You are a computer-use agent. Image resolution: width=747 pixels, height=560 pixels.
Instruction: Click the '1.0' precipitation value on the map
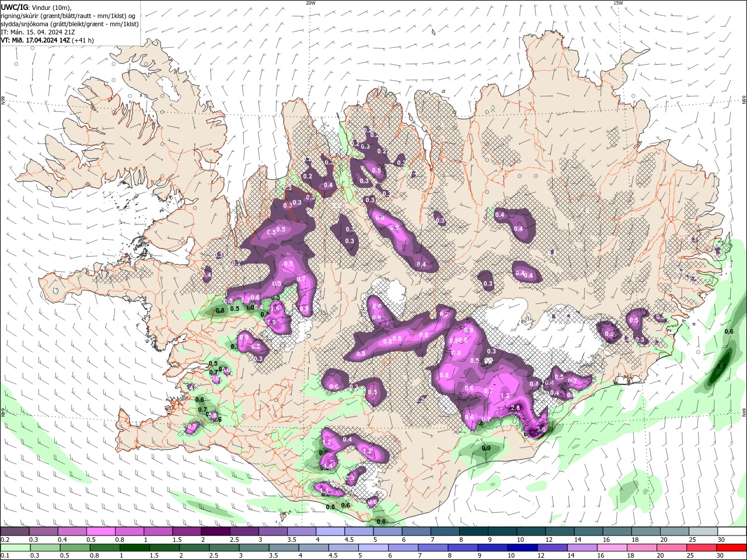[x=250, y=307]
